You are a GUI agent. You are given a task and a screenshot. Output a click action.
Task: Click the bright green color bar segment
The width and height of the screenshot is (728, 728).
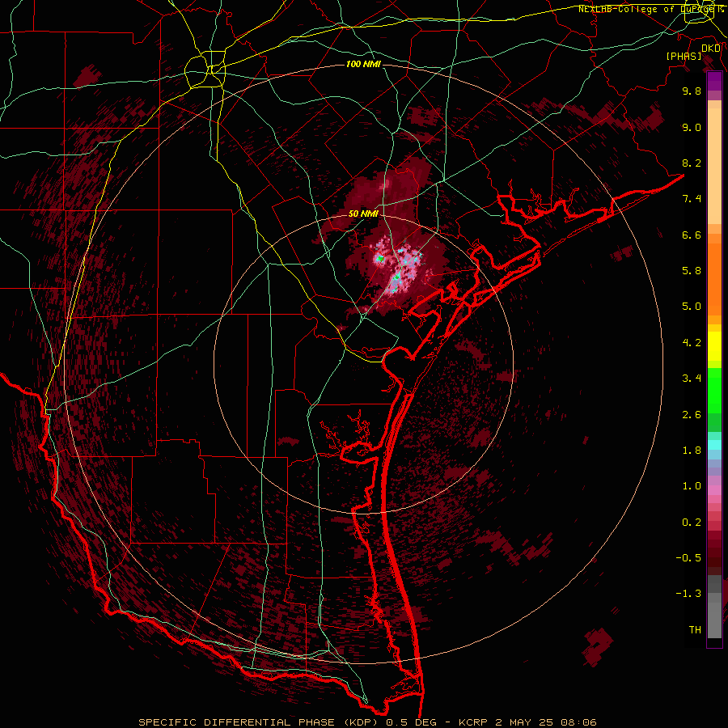[714, 391]
